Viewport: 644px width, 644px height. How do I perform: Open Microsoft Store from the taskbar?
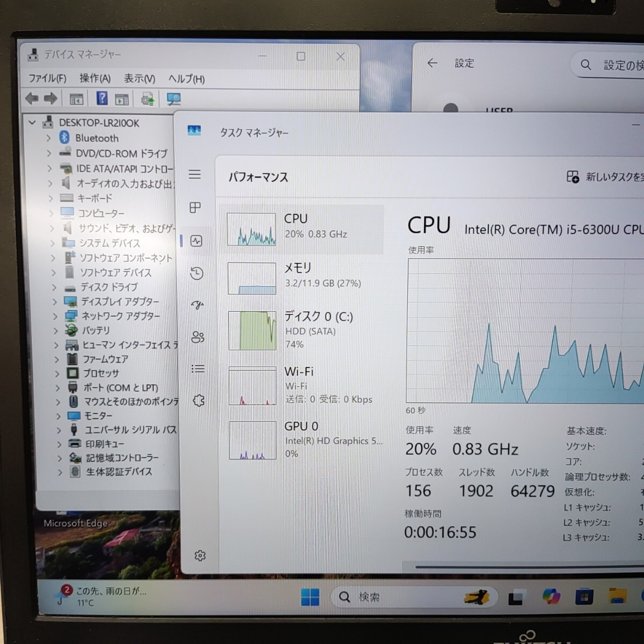(x=584, y=597)
